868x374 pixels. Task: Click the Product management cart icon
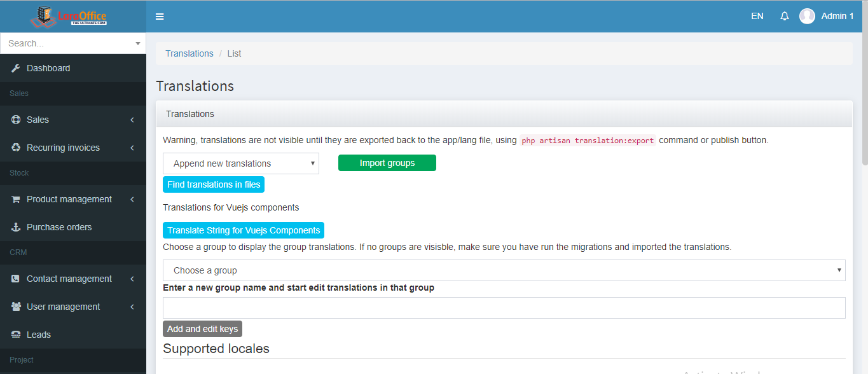16,199
